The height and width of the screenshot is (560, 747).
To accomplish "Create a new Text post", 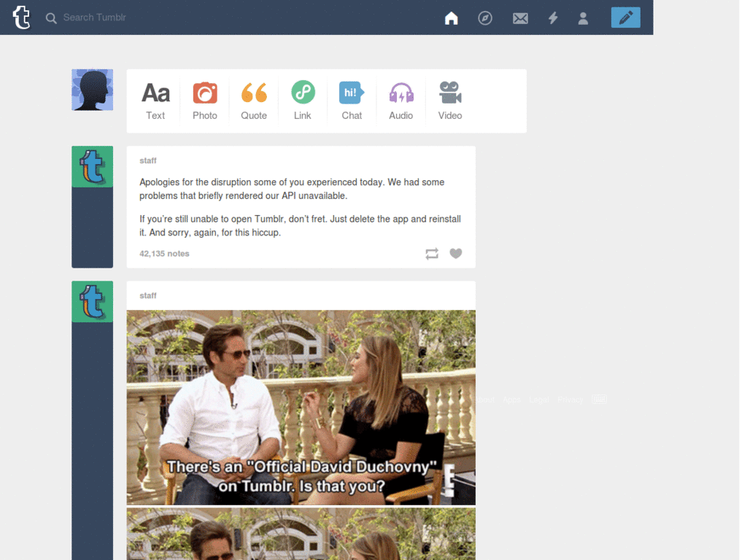I will pyautogui.click(x=155, y=101).
